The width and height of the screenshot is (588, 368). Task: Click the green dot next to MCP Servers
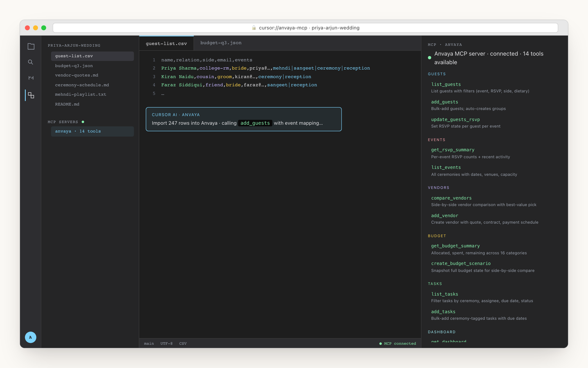pos(83,122)
